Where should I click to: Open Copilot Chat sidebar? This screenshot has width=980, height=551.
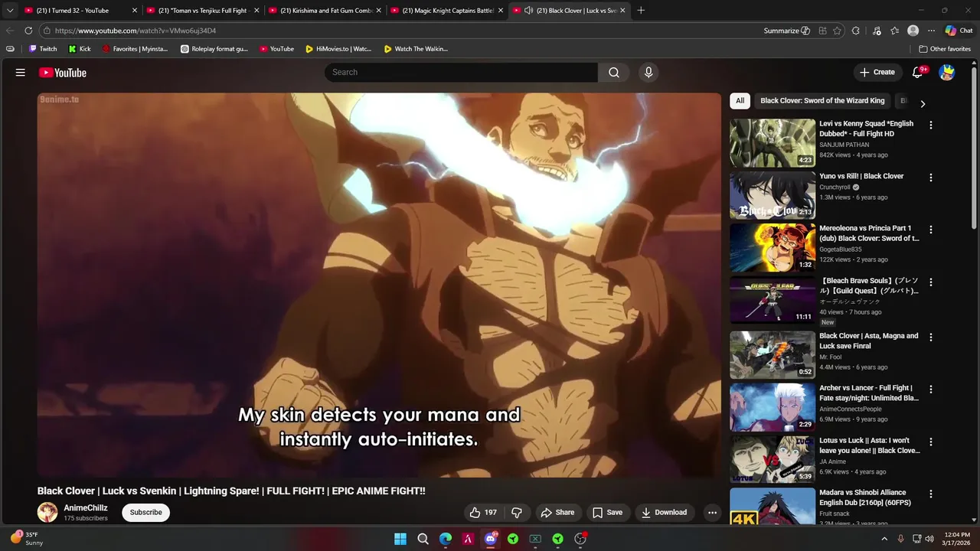(x=959, y=31)
